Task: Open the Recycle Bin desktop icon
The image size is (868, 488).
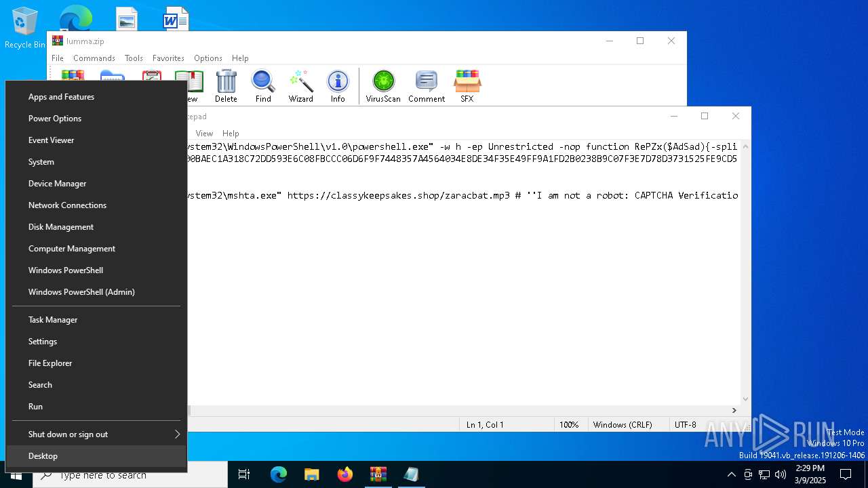Action: [24, 27]
